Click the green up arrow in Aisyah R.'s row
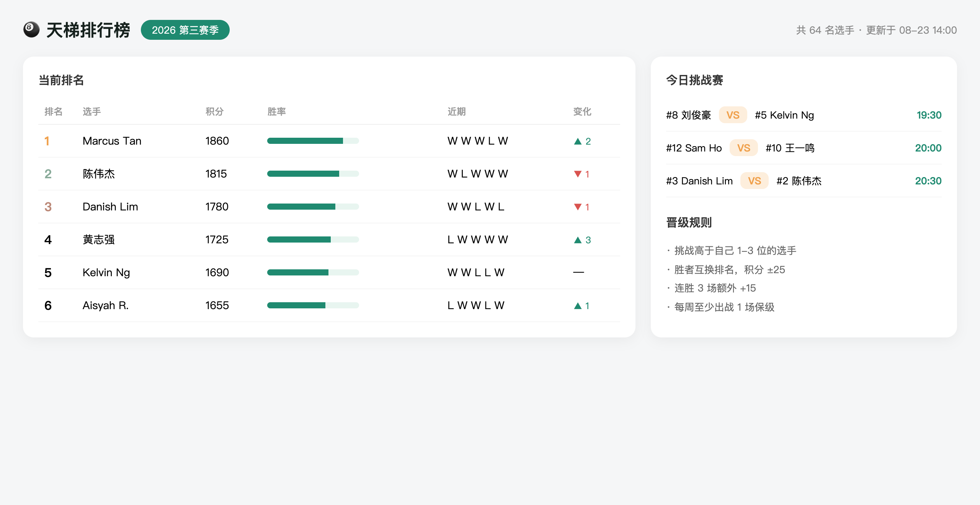This screenshot has width=980, height=505. 578,306
